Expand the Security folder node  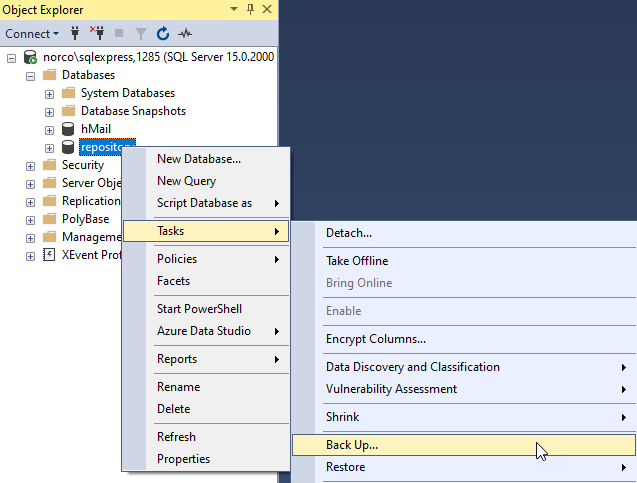tap(31, 165)
